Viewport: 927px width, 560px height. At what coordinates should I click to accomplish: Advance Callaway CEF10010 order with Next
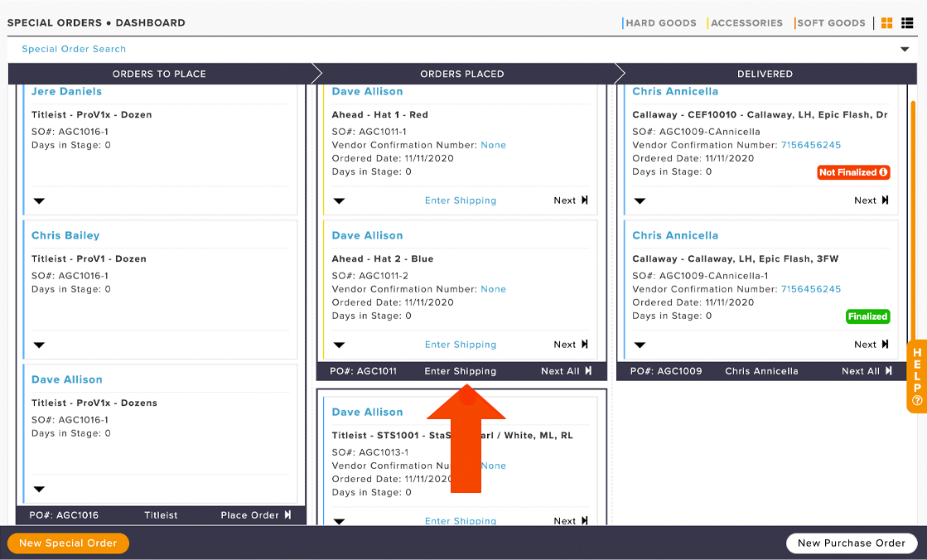[x=871, y=200]
